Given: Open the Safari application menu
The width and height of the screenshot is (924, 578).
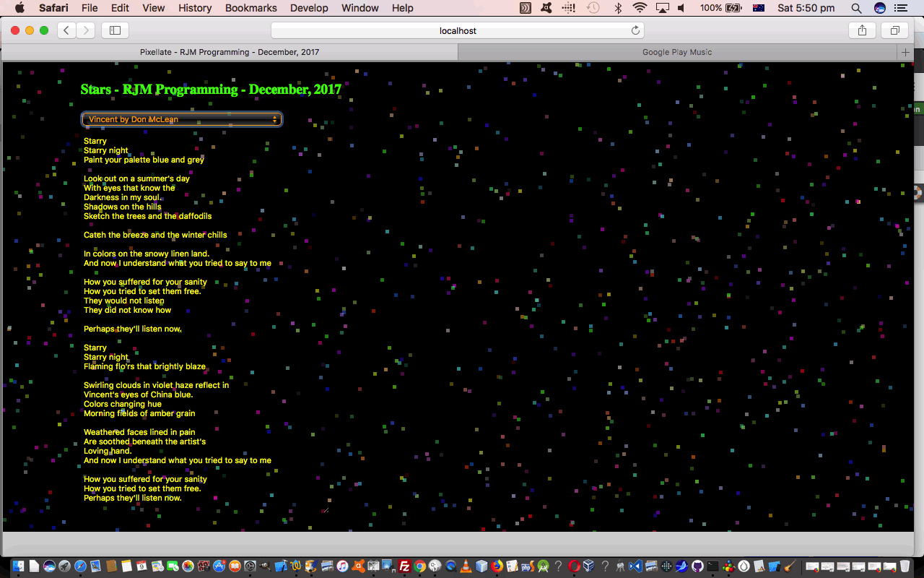Looking at the screenshot, I should tap(53, 8).
